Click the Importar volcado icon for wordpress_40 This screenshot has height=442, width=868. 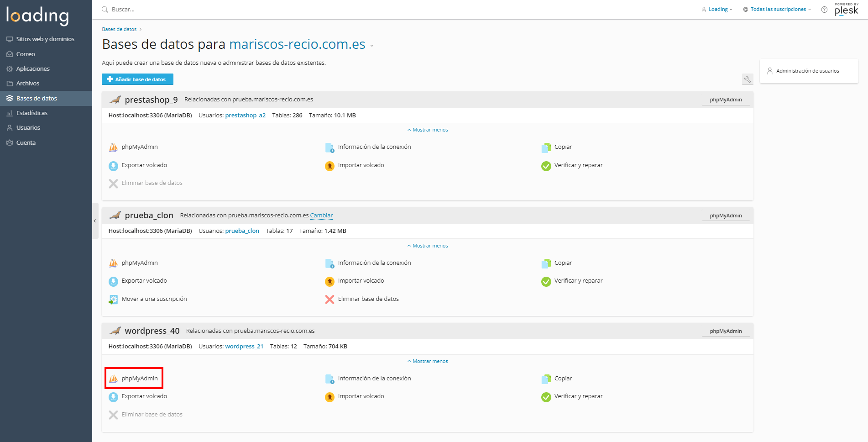329,397
